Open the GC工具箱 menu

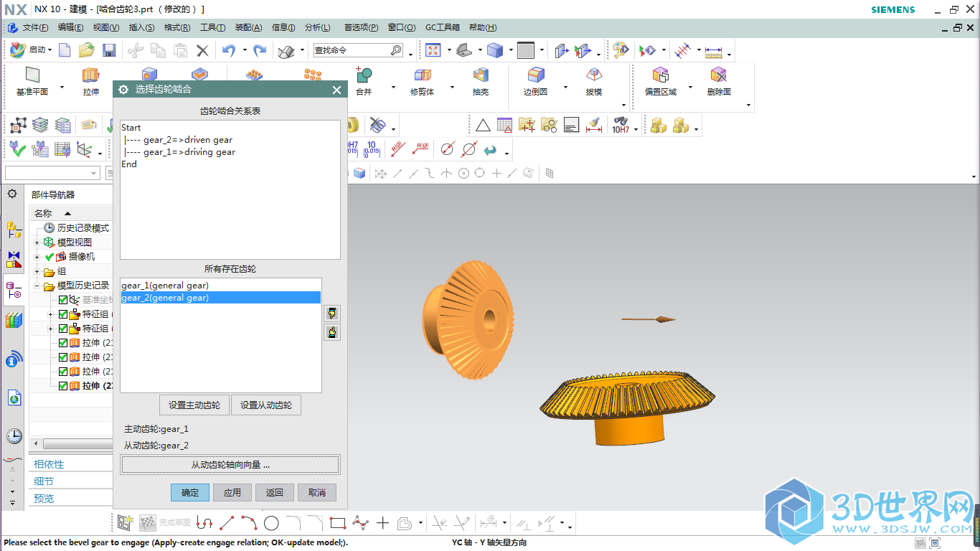pyautogui.click(x=443, y=27)
